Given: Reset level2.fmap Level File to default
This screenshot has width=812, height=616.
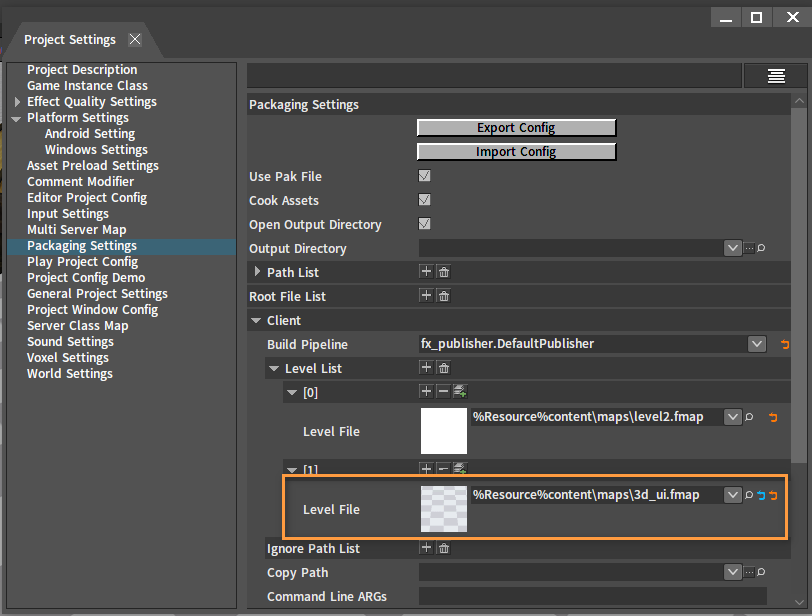Looking at the screenshot, I should click(x=773, y=417).
